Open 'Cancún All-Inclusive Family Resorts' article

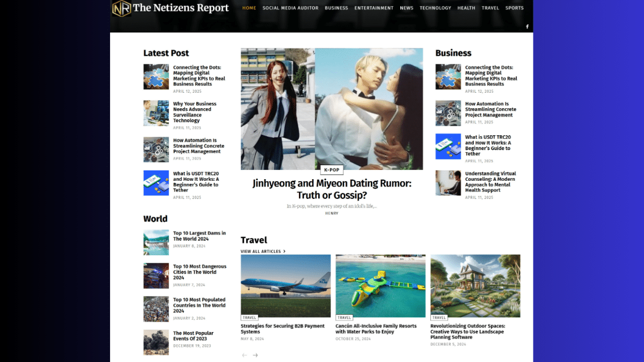click(376, 329)
